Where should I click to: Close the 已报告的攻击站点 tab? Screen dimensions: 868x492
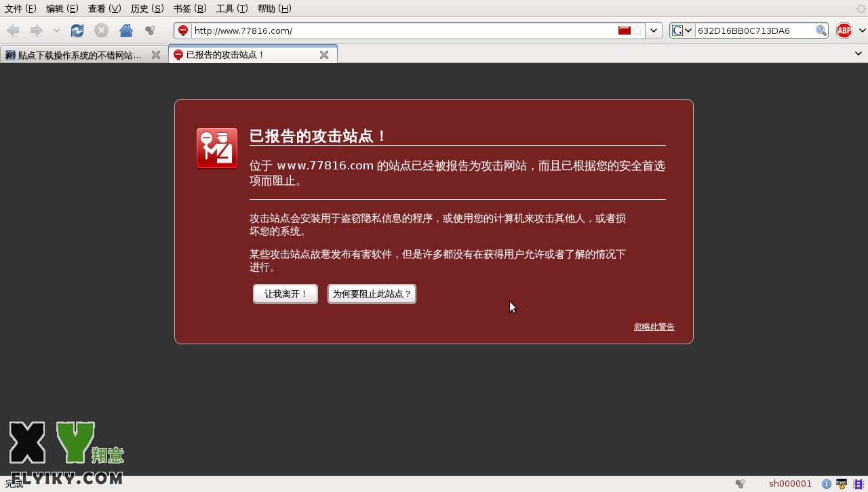click(x=324, y=55)
